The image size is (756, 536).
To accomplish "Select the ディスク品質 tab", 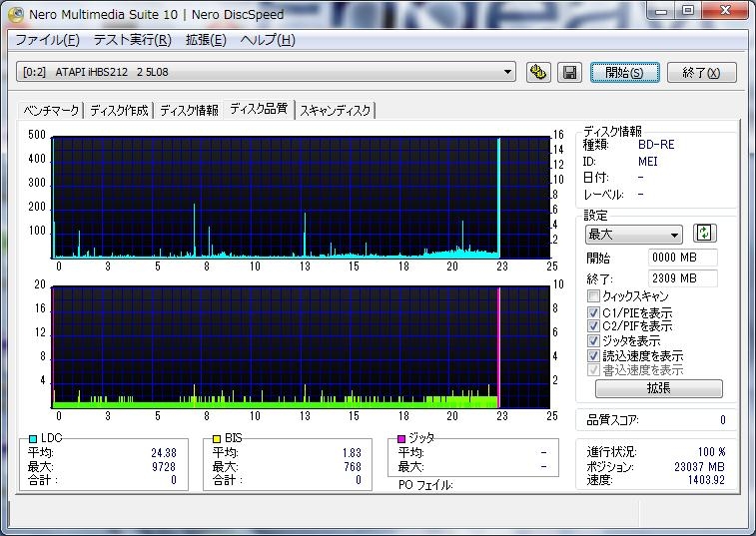I will [x=259, y=109].
